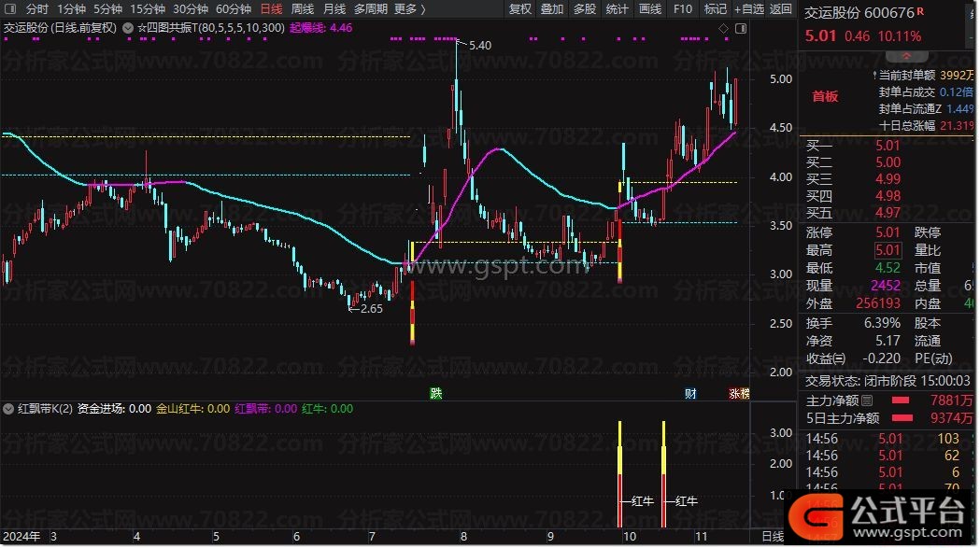Click the R margin-trading badge
The height and width of the screenshot is (548, 980).
pos(920,11)
